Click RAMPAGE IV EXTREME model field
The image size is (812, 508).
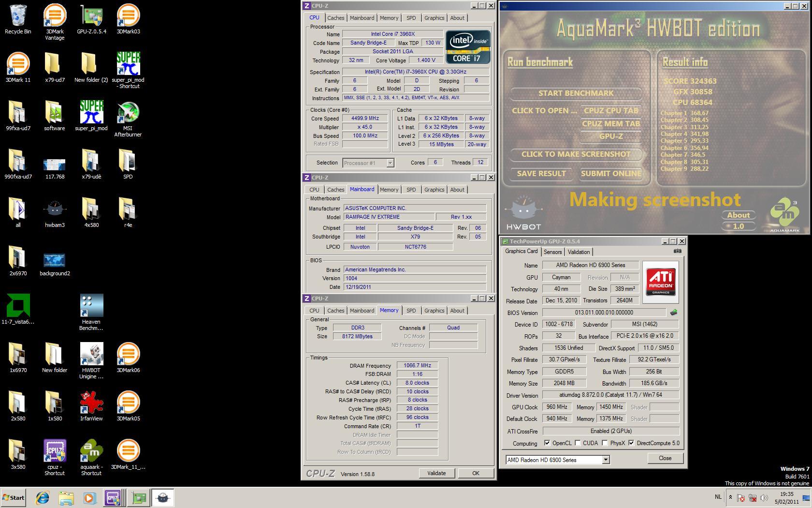389,217
